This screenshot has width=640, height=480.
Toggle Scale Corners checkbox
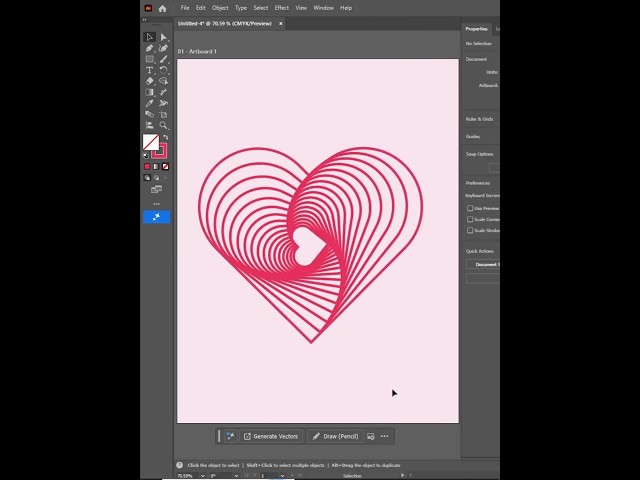470,219
